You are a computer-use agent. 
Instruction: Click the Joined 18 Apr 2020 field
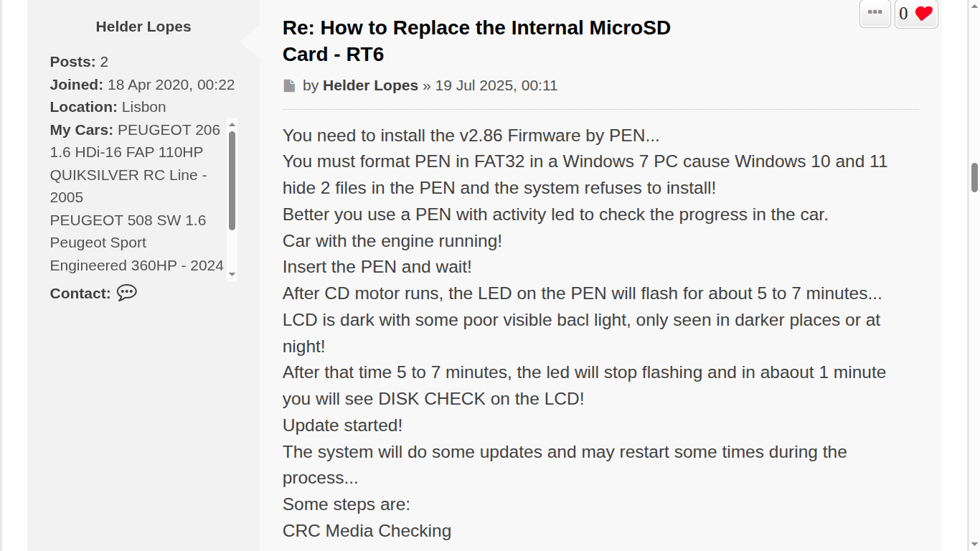tap(142, 85)
